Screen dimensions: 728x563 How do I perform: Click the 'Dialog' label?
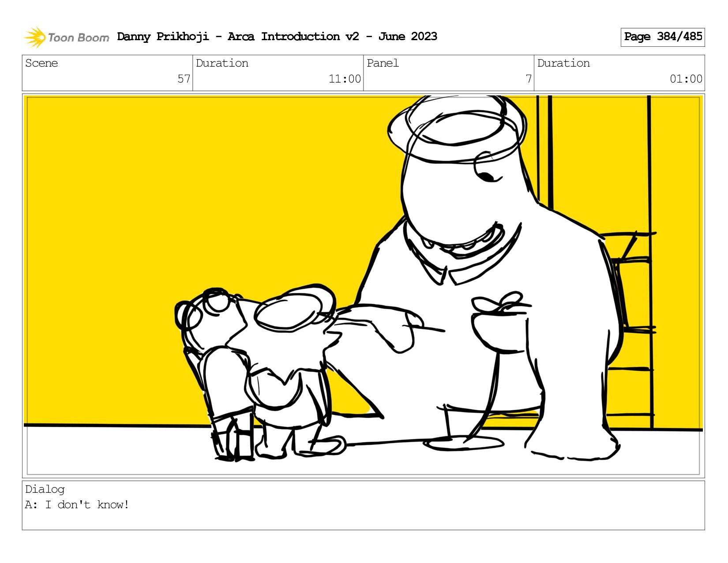45,489
